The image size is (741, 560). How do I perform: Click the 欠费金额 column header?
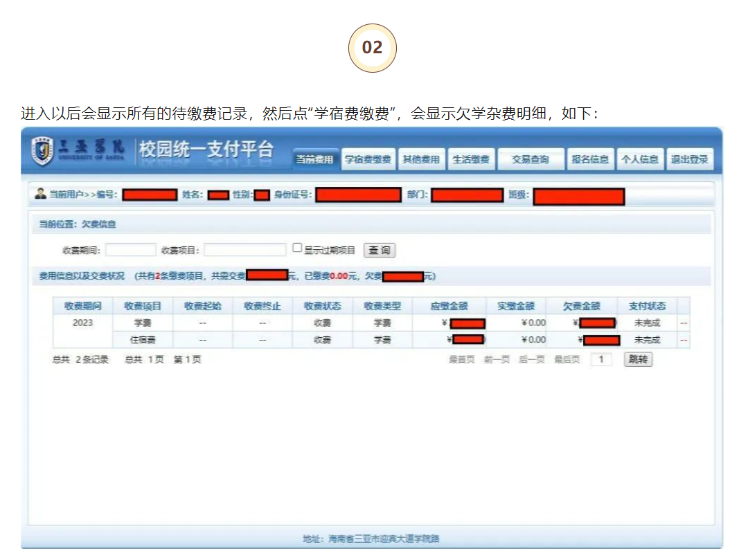tap(580, 306)
